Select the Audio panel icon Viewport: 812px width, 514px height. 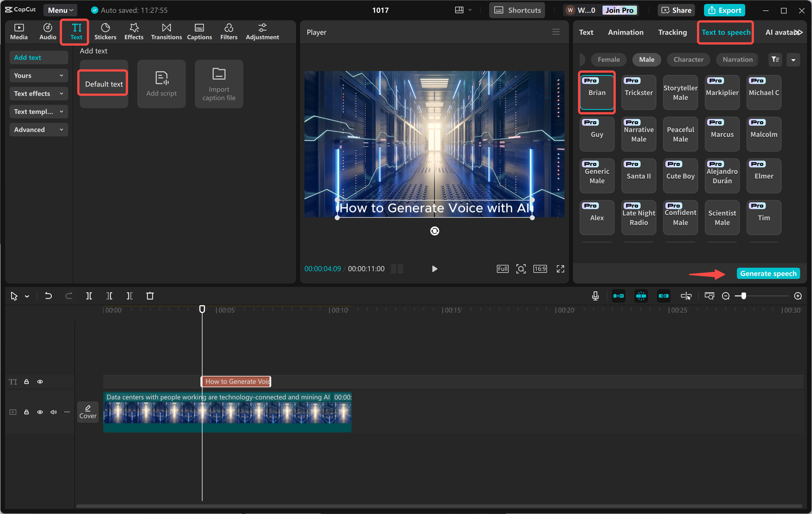(47, 31)
